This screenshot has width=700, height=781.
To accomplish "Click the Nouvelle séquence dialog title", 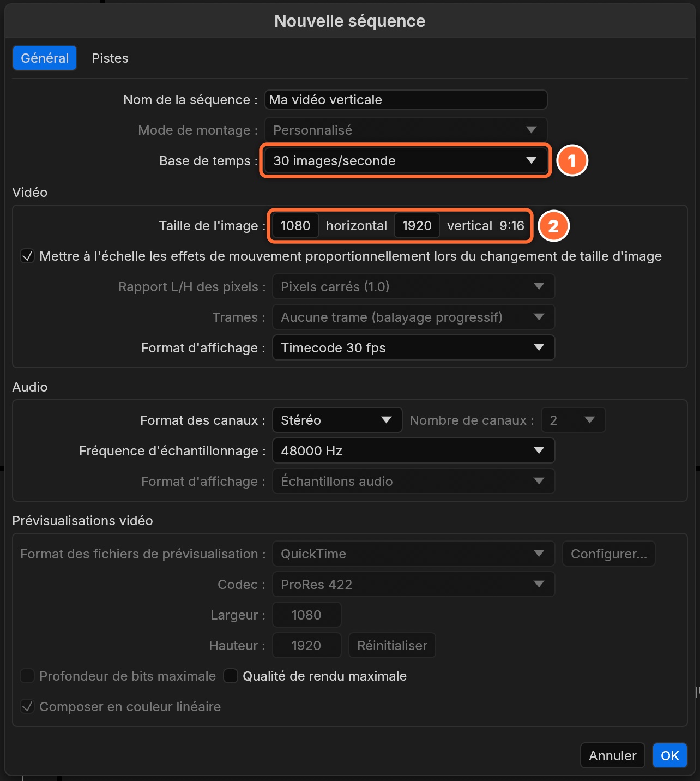I will tap(350, 21).
